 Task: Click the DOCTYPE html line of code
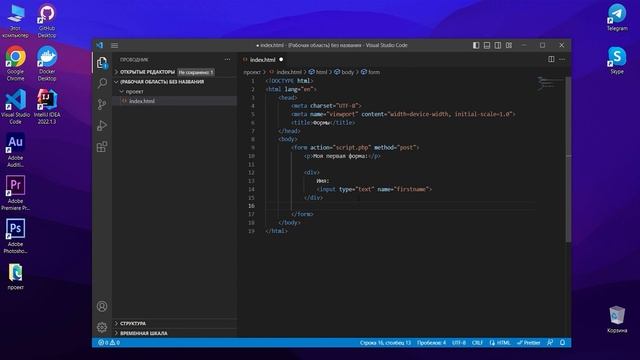(289, 81)
